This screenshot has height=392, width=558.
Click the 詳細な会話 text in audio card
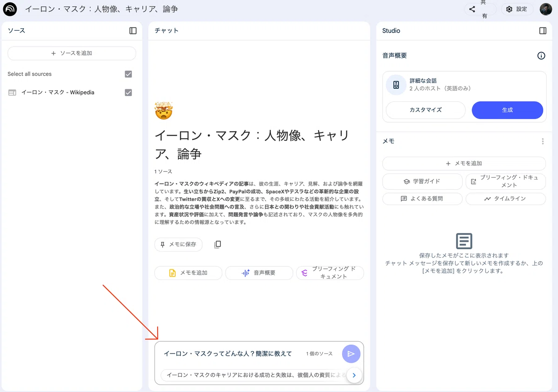tap(423, 81)
